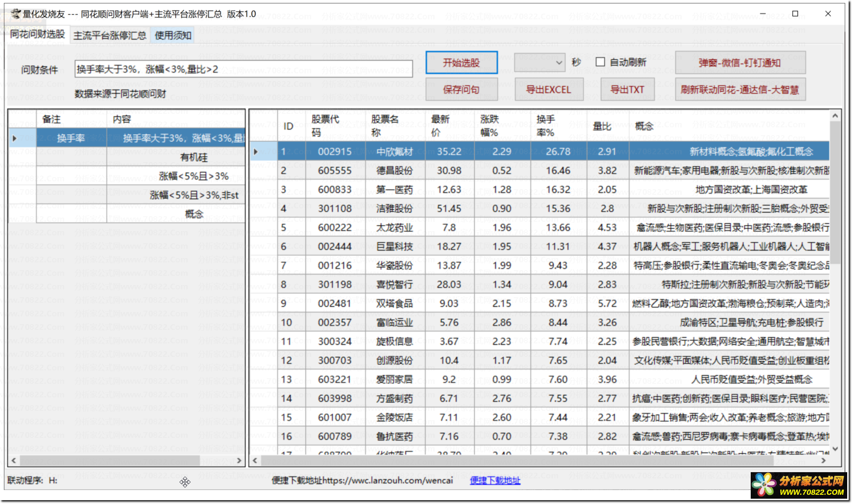853x504 pixels.
Task: Click the 概念 column header in results
Action: [x=729, y=126]
